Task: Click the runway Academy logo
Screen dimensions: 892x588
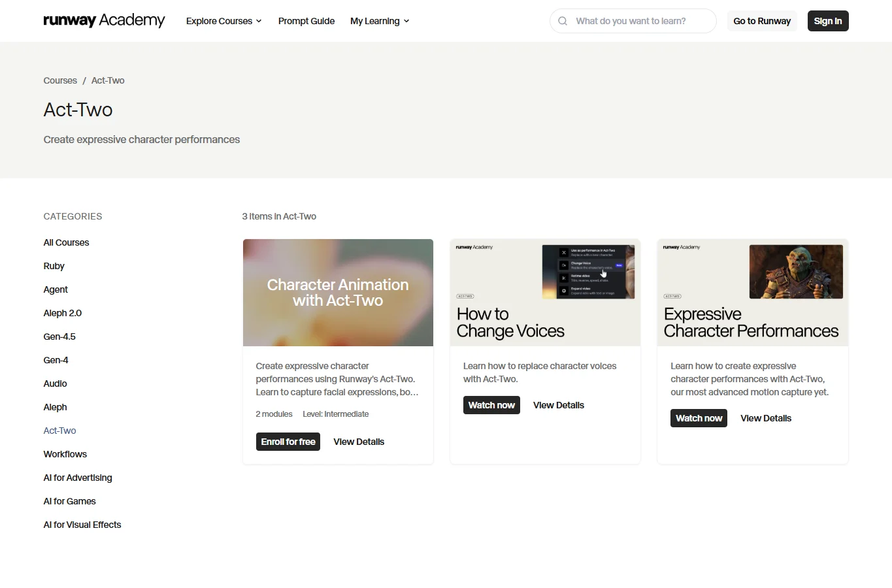Action: pyautogui.click(x=104, y=21)
